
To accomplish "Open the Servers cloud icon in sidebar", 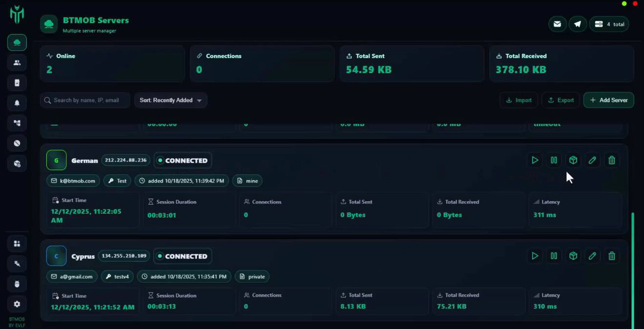I will (x=17, y=42).
